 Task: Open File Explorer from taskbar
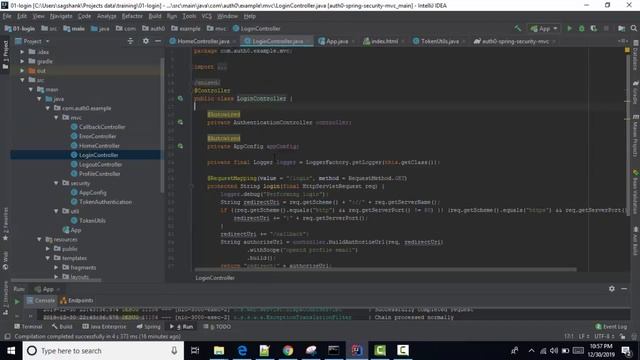(219, 351)
